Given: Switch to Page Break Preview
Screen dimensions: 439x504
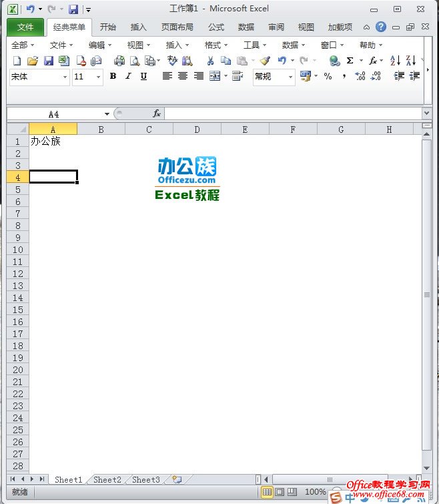Looking at the screenshot, I should pos(292,492).
